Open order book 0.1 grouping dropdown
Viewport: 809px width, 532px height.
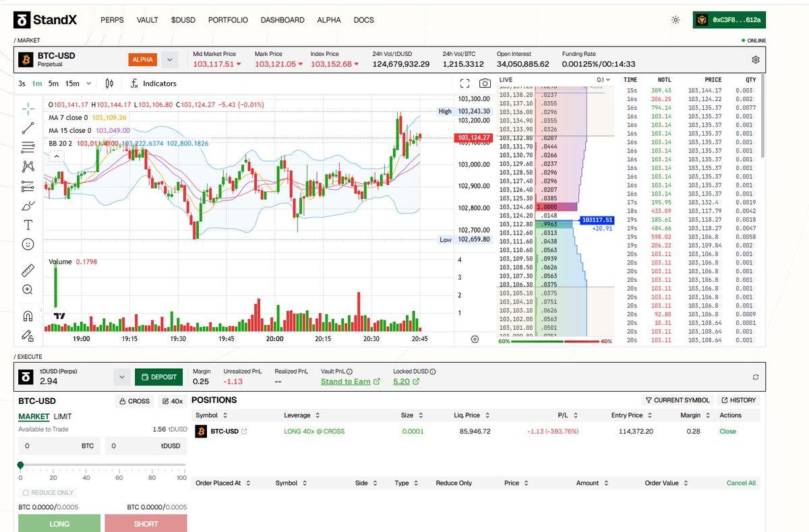(604, 80)
